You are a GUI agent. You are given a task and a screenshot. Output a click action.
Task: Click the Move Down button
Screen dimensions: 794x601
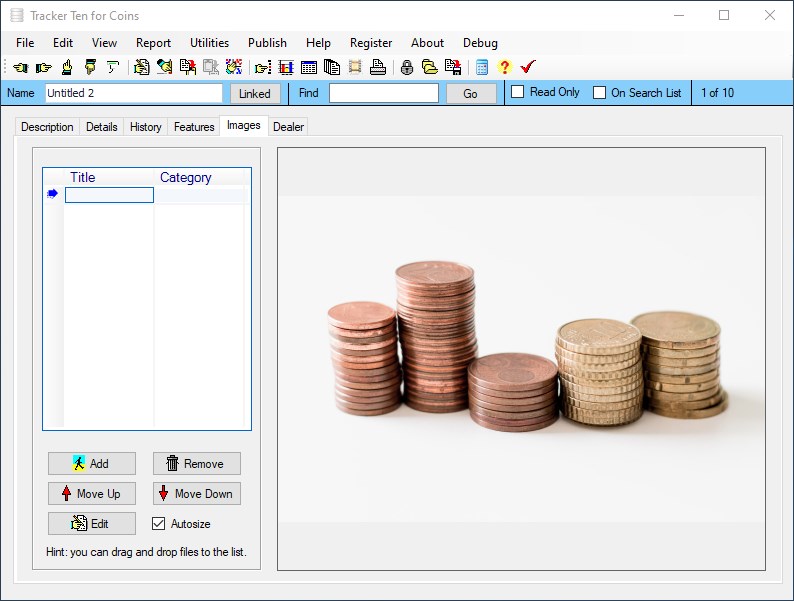196,493
